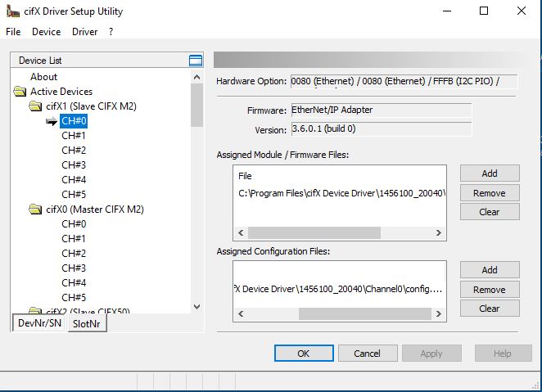Select CH#4 under cifX1 Slave
This screenshot has width=542, height=392.
tap(74, 180)
